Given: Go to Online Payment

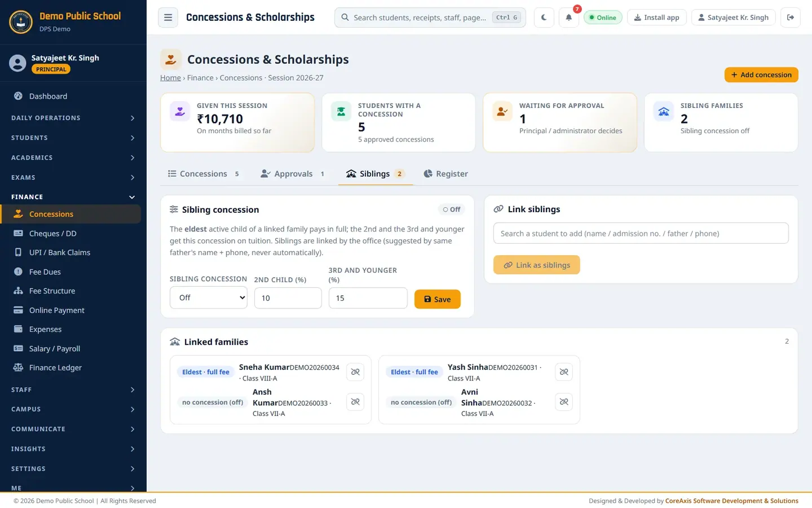Looking at the screenshot, I should (70, 310).
